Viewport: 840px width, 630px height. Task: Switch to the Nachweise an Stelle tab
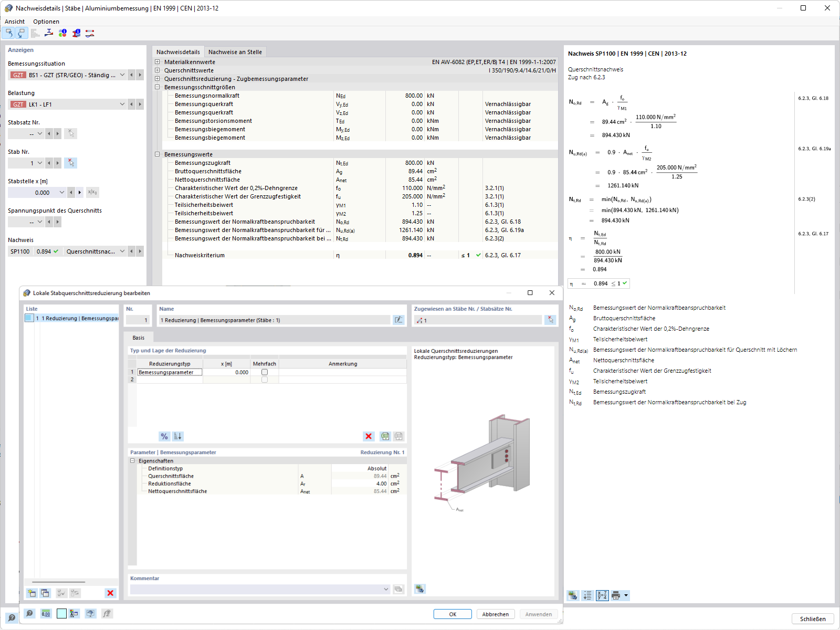point(235,52)
